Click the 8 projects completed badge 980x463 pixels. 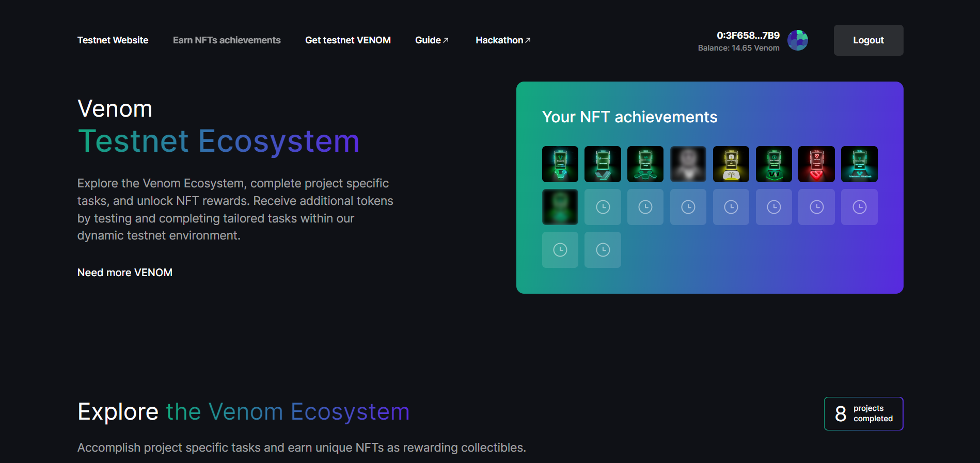click(863, 413)
